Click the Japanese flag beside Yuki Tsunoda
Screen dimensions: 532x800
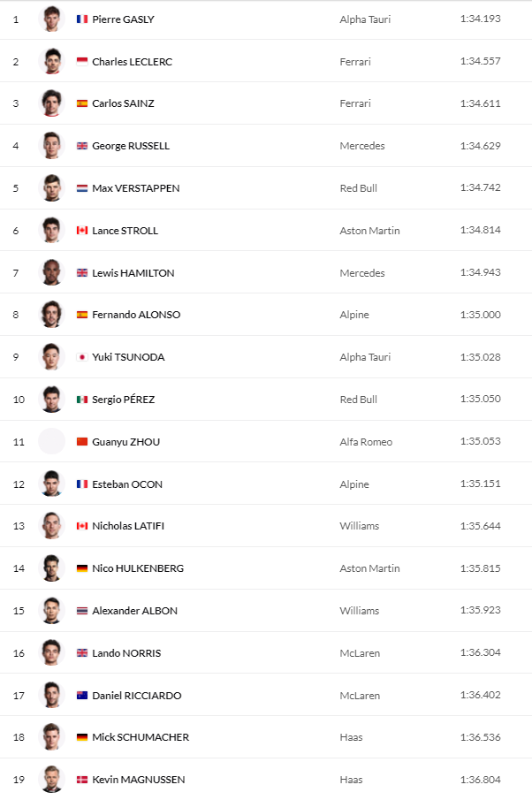coord(82,357)
